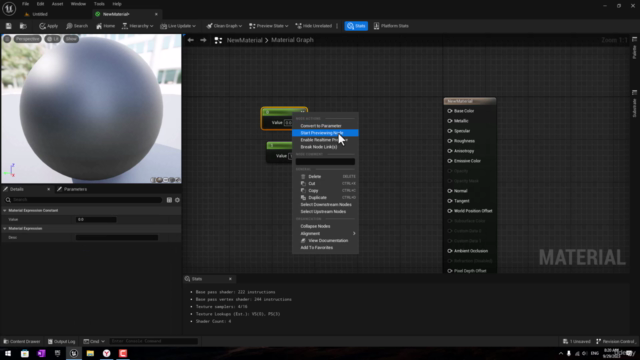The image size is (640, 360).
Task: Close the NewMaterial tab
Action: point(156,14)
